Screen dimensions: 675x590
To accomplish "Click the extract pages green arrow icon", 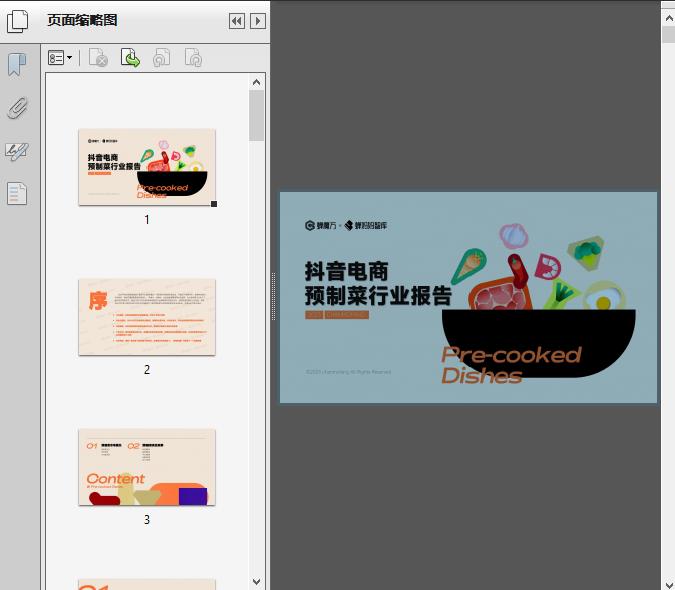I will [x=130, y=58].
